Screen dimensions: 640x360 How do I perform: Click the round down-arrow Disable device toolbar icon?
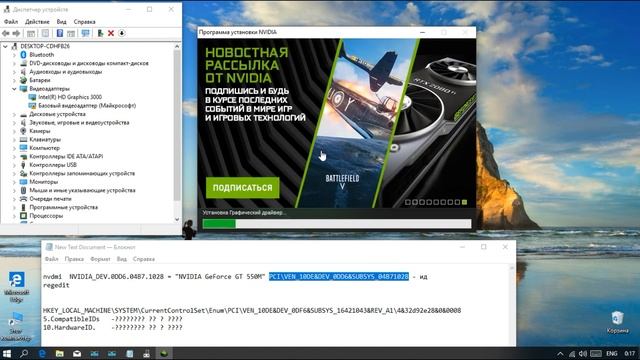tap(122, 33)
